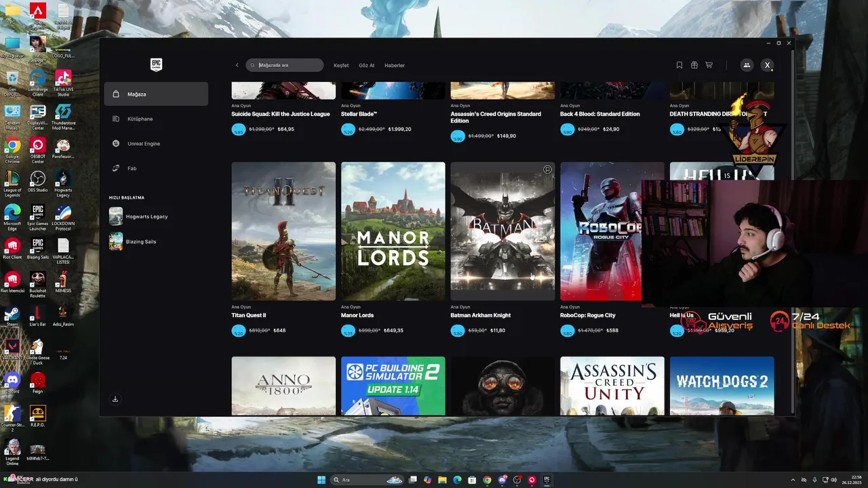
Task: Click Manor Lords title text
Action: [x=357, y=315]
